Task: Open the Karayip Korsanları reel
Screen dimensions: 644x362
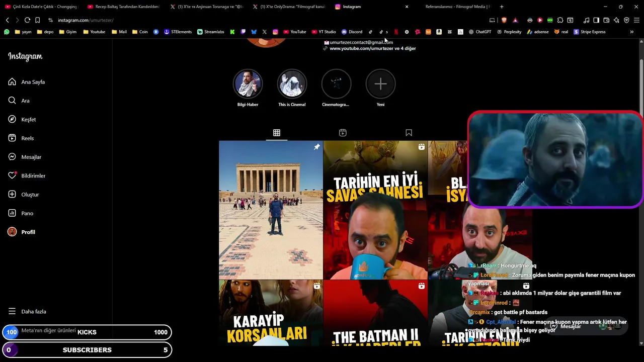Action: [x=271, y=313]
